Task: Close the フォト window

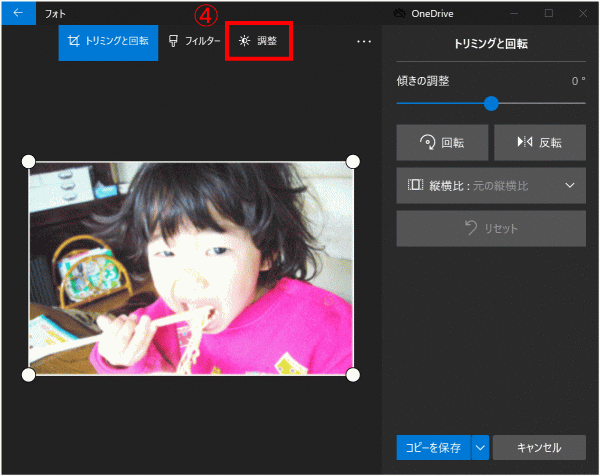Action: [x=583, y=13]
